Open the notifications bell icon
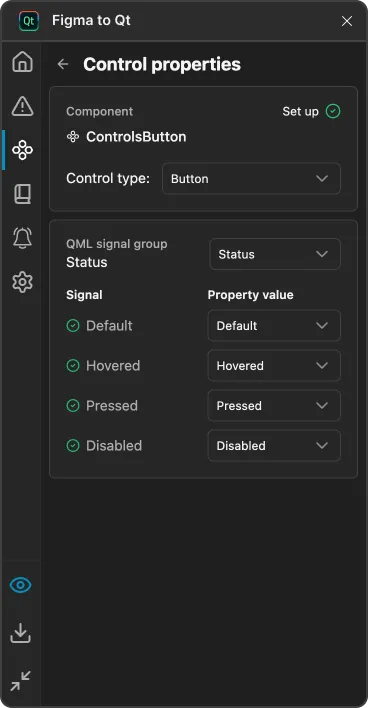The height and width of the screenshot is (708, 368). 23,238
